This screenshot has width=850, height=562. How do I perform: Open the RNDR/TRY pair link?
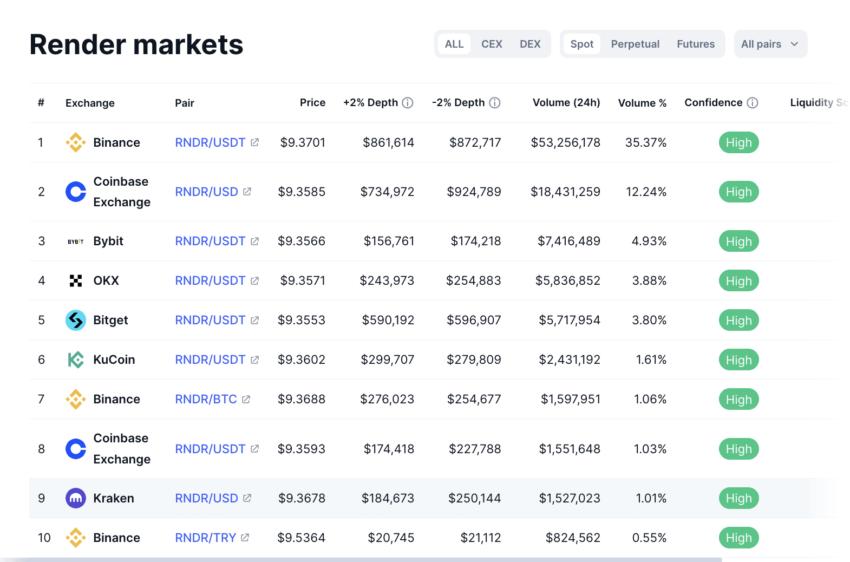point(205,538)
